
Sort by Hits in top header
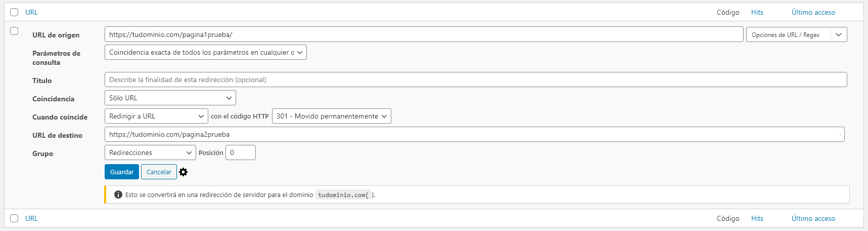[x=757, y=12]
